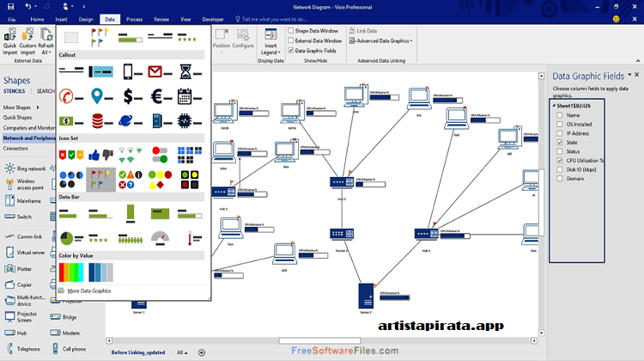Image resolution: width=644 pixels, height=361 pixels.
Task: Collapse the ribbon with the chevron
Action: pyautogui.click(x=638, y=60)
